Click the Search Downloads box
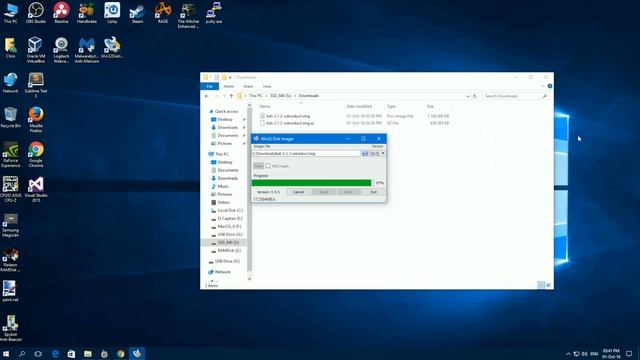Screen dimensions: 640x360 (x=516, y=96)
